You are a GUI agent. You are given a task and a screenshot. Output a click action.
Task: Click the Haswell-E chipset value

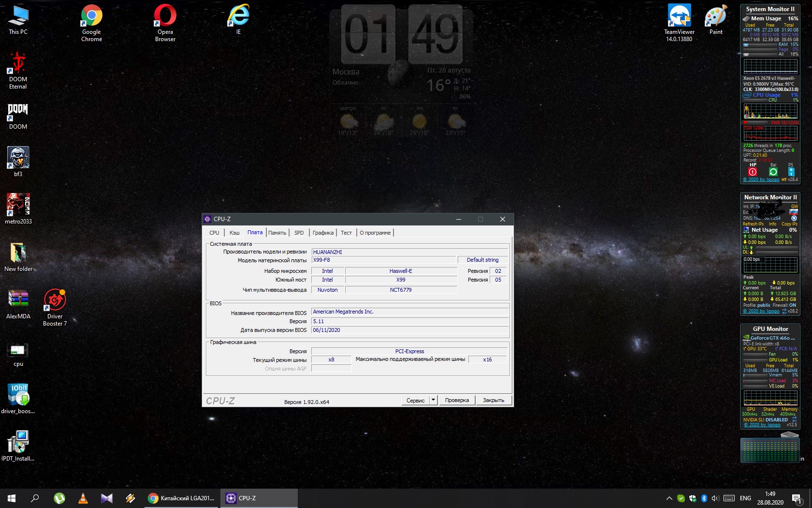pos(401,271)
